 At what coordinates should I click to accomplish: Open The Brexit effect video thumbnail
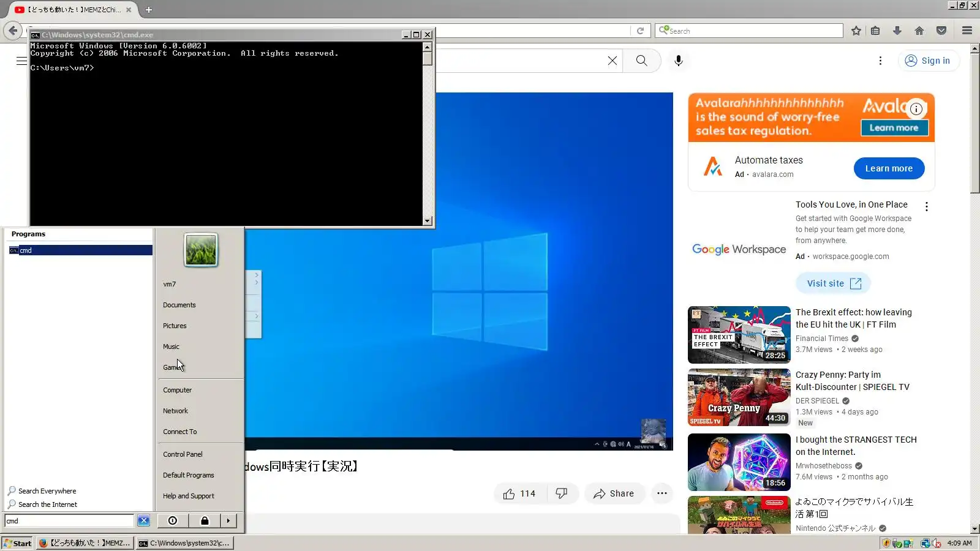click(739, 335)
